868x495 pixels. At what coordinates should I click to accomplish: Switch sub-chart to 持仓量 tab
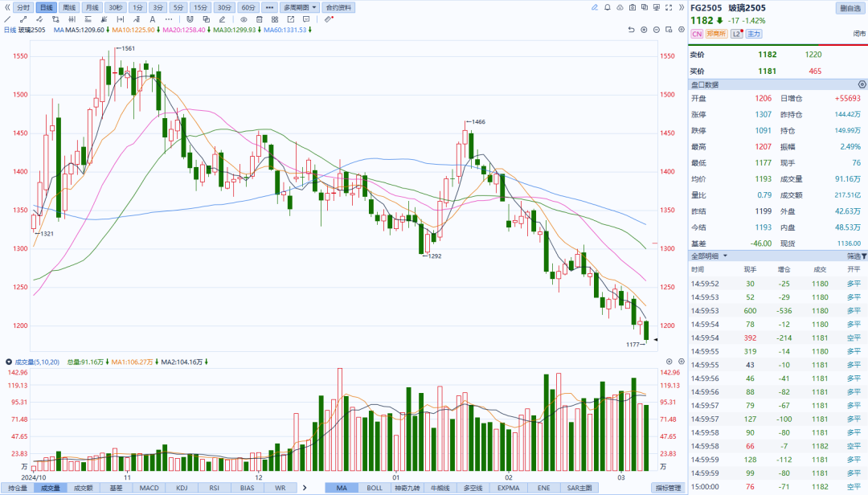click(18, 488)
